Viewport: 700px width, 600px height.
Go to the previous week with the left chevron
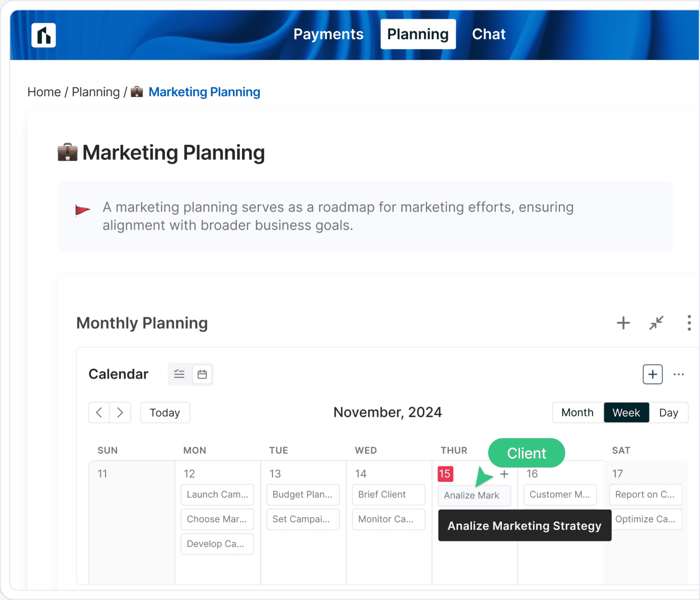[99, 412]
